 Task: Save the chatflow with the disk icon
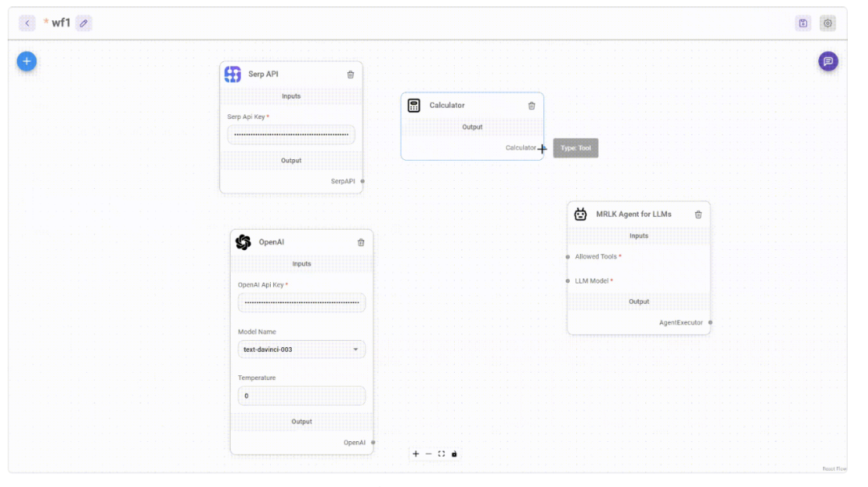(x=803, y=23)
